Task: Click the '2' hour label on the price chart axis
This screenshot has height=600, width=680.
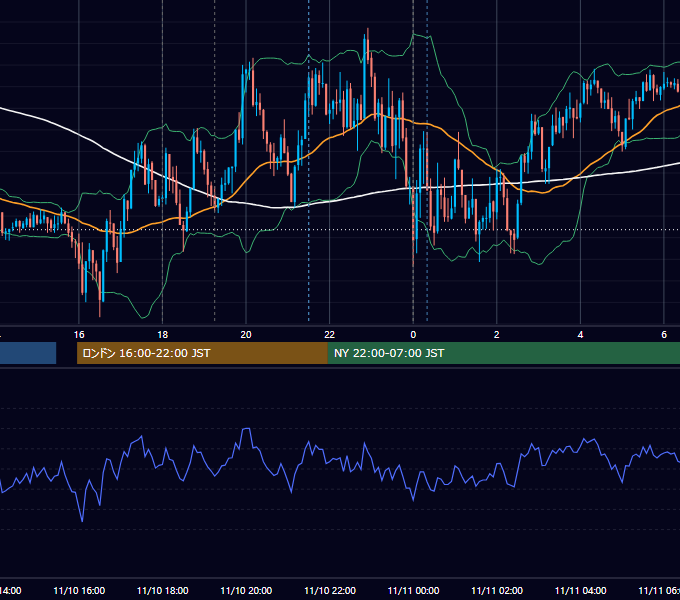Action: tap(497, 335)
